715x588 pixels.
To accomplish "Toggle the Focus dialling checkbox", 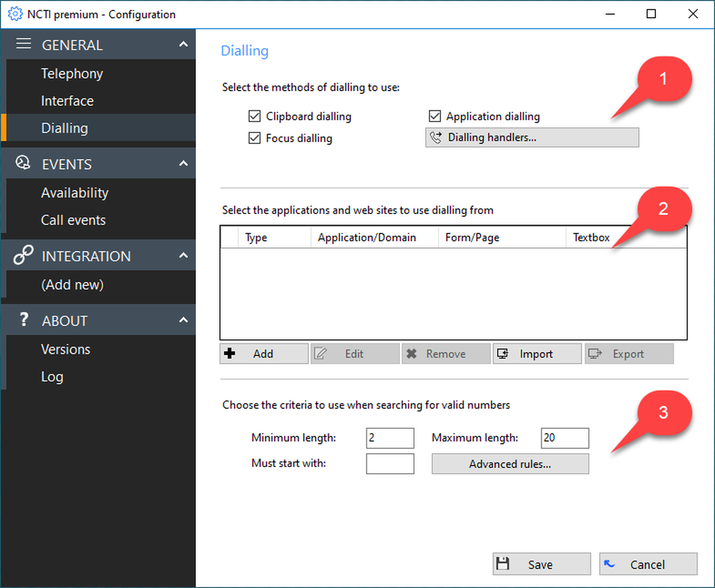I will tap(255, 138).
